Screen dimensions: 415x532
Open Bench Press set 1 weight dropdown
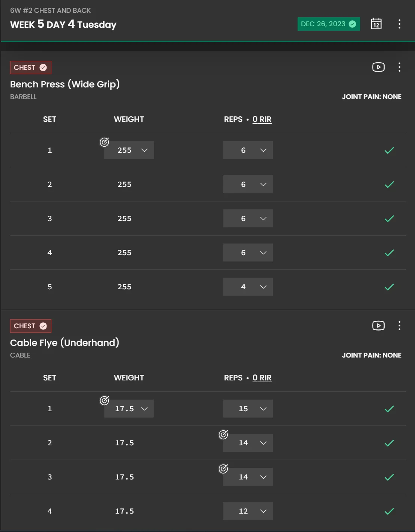(x=129, y=150)
